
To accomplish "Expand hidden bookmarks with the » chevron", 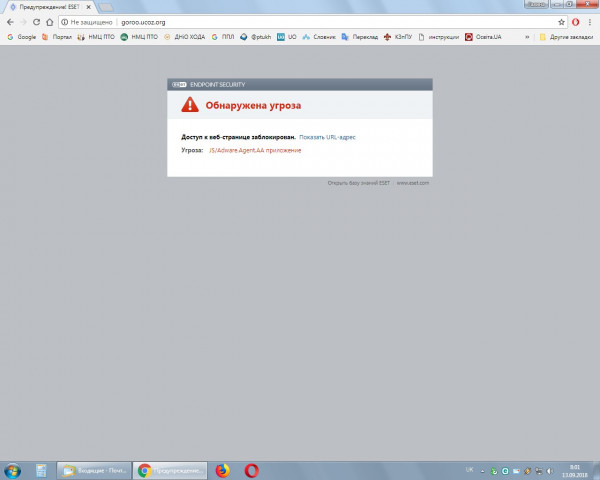I will pos(527,37).
